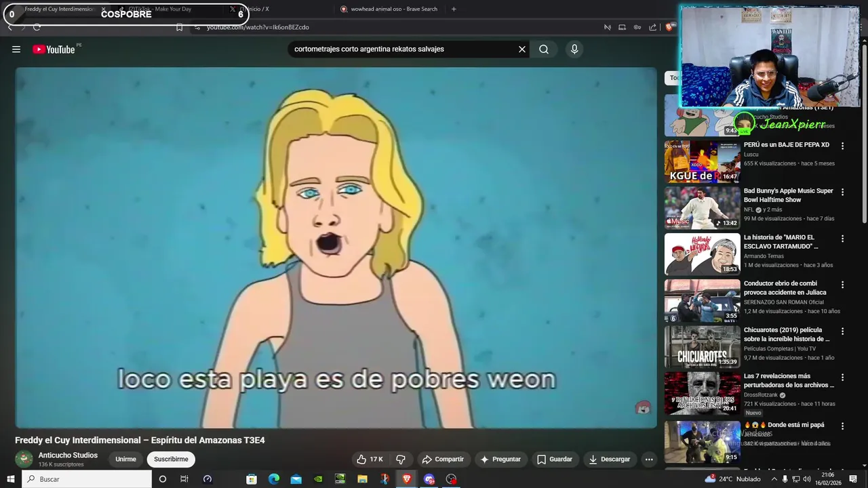Open Task View on the taskbar
Viewport: 868px width, 488px height.
pyautogui.click(x=184, y=479)
